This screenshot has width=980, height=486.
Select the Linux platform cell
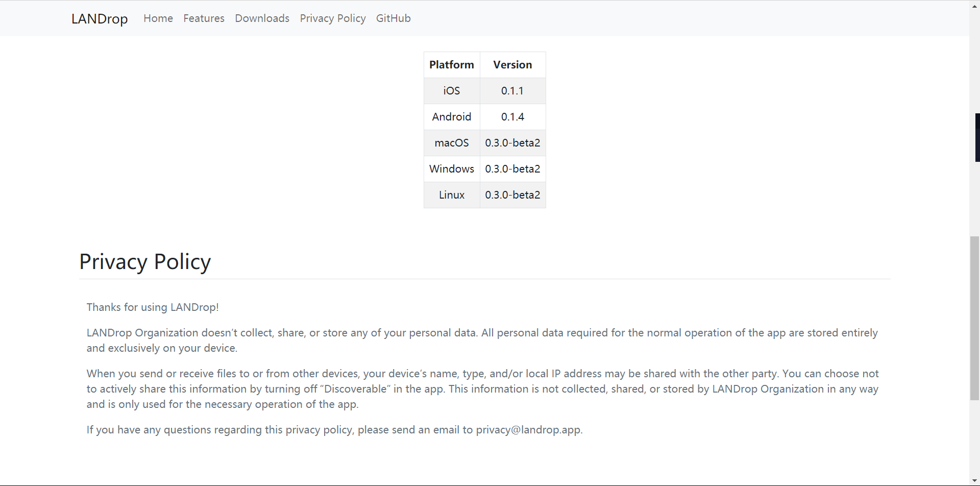click(451, 195)
